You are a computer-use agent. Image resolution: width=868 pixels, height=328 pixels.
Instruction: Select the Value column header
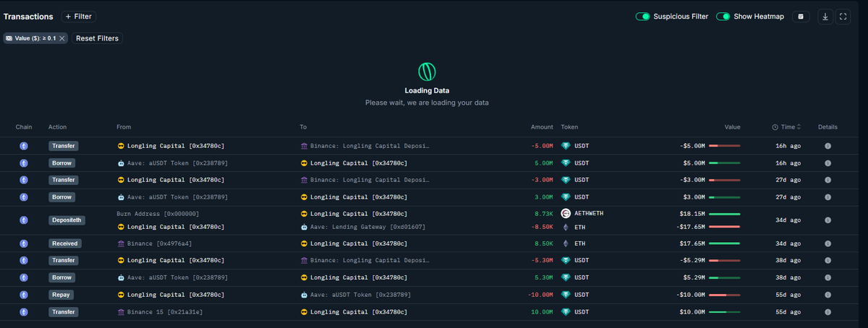733,127
